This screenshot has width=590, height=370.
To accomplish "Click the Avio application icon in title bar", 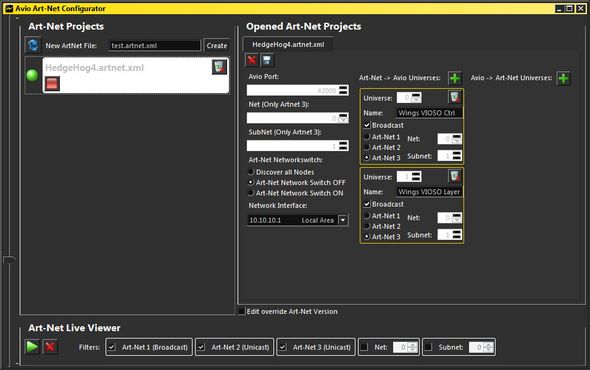I will tap(9, 8).
